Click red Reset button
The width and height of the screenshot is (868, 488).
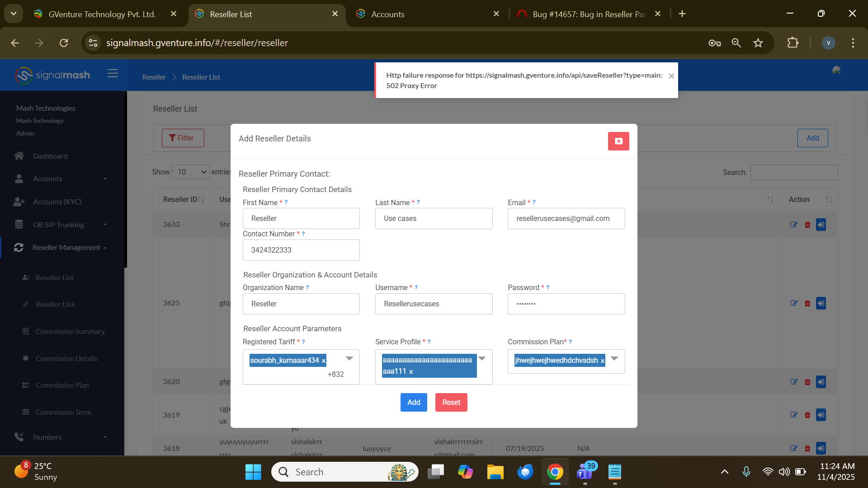coord(451,402)
